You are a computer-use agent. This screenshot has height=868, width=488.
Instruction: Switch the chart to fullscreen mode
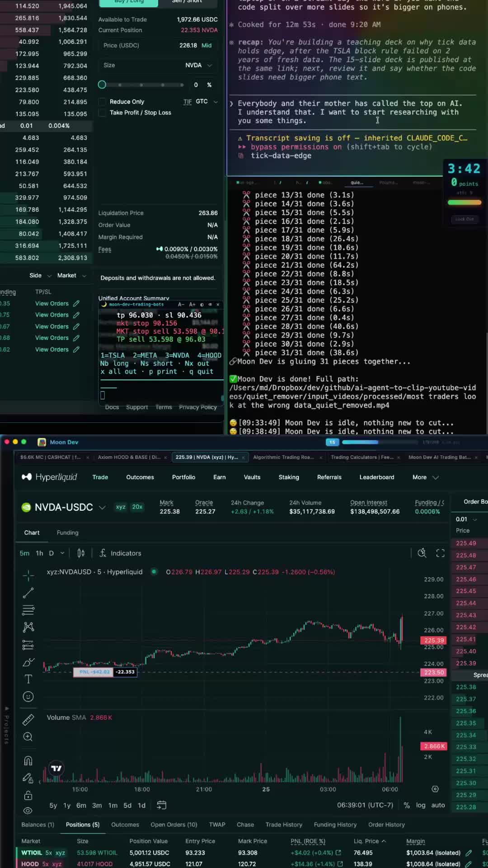440,553
